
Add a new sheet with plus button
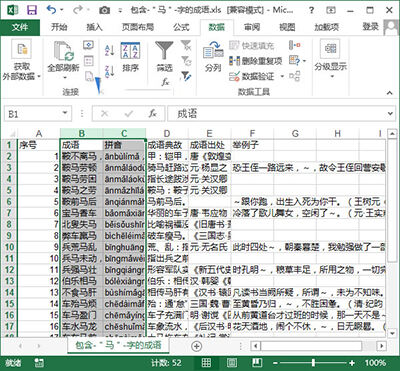[196, 346]
